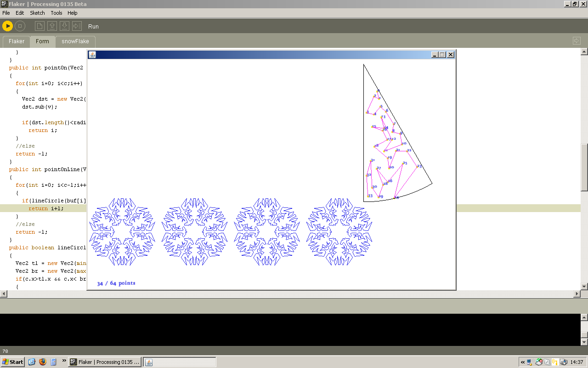The width and height of the screenshot is (588, 368).
Task: Select the third snowflake preview
Action: pyautogui.click(x=267, y=232)
